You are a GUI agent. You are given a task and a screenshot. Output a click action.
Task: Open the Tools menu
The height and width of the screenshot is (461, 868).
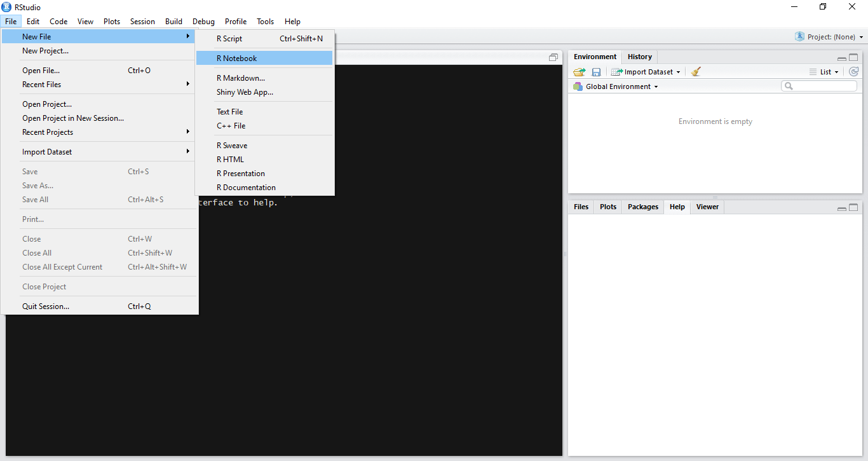(x=265, y=22)
